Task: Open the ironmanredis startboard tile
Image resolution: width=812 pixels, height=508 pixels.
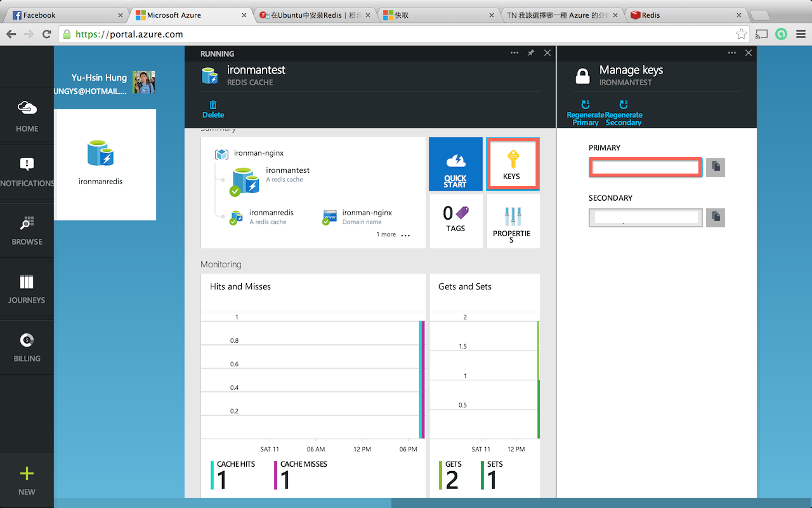Action: coord(105,164)
